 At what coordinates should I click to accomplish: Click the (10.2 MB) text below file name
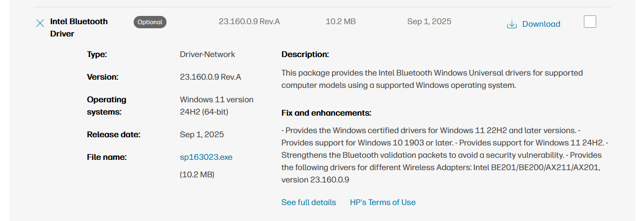coord(197,175)
